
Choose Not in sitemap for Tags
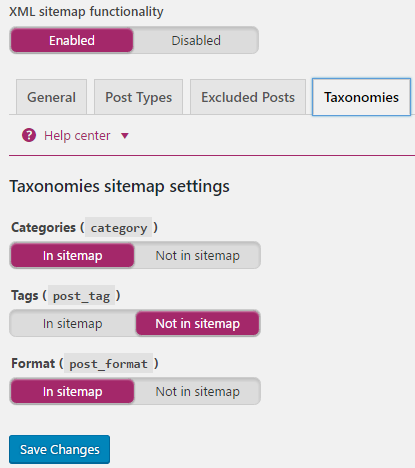198,324
